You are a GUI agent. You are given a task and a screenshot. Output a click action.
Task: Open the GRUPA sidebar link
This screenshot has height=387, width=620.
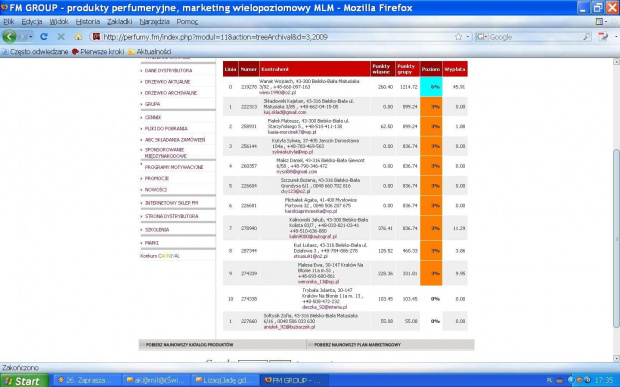click(x=152, y=104)
